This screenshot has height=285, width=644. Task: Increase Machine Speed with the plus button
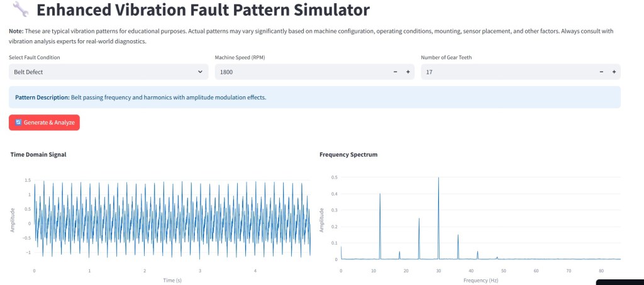[x=408, y=72]
